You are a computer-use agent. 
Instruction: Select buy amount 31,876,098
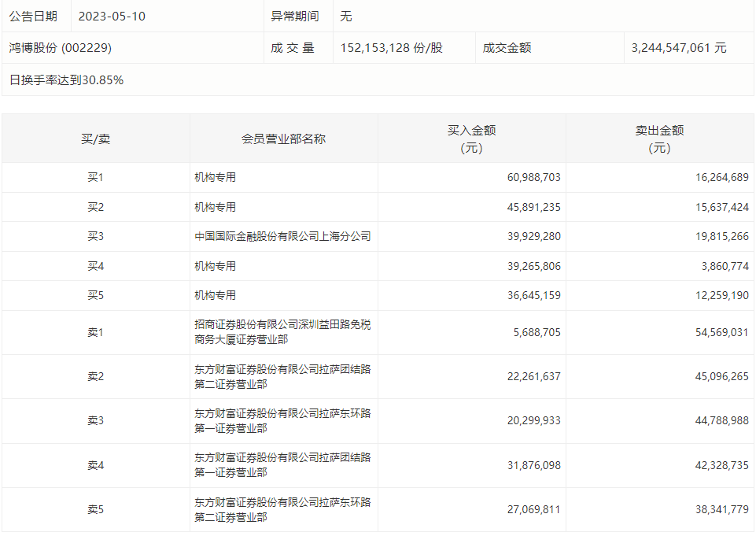point(533,466)
